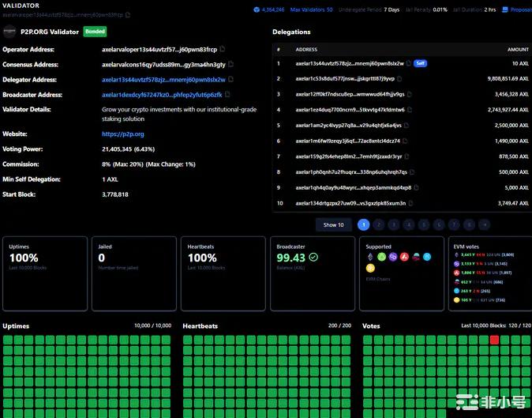Click the Ethereum chain icon in Supported

(x=370, y=257)
